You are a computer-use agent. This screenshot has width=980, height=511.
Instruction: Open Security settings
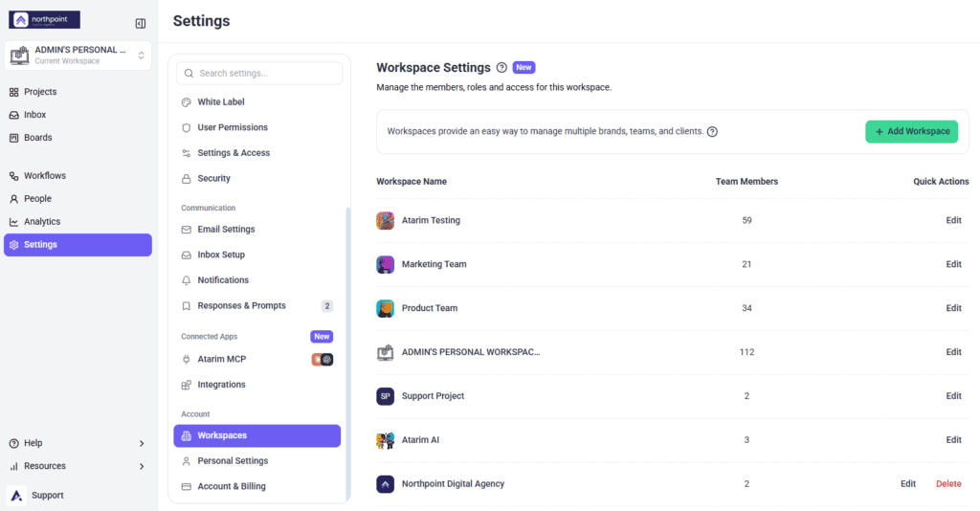pyautogui.click(x=213, y=179)
